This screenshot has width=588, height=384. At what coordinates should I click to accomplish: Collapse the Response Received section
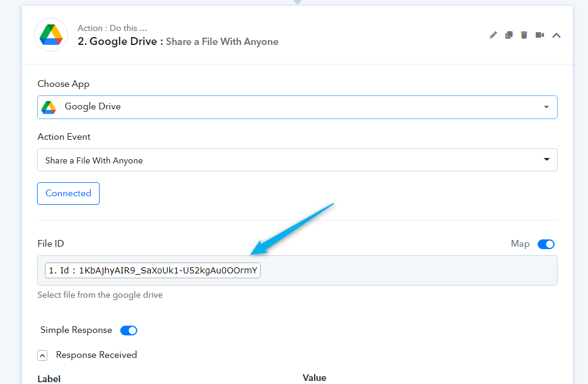click(43, 355)
